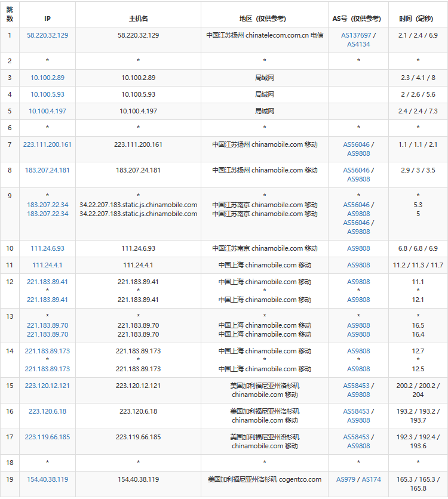Open the 223.119.66.185 IP link in hop 17
The image size is (448, 499).
coord(47,438)
